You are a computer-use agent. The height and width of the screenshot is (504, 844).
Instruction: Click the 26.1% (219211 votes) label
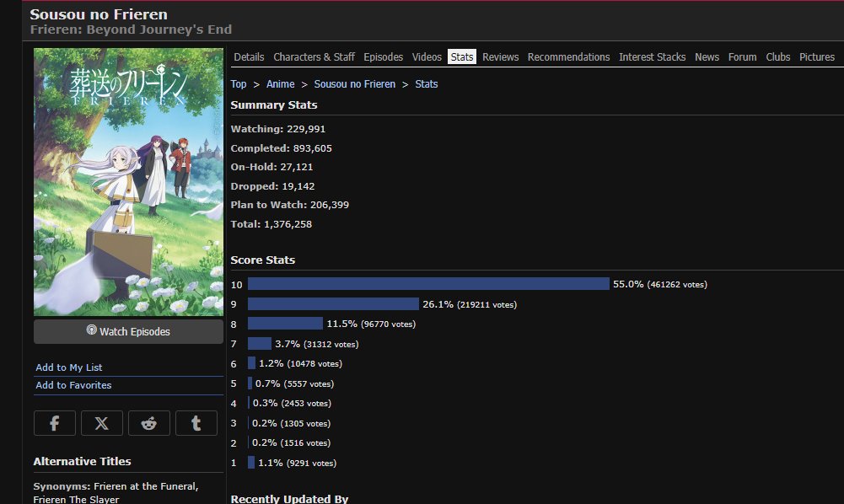click(x=470, y=304)
